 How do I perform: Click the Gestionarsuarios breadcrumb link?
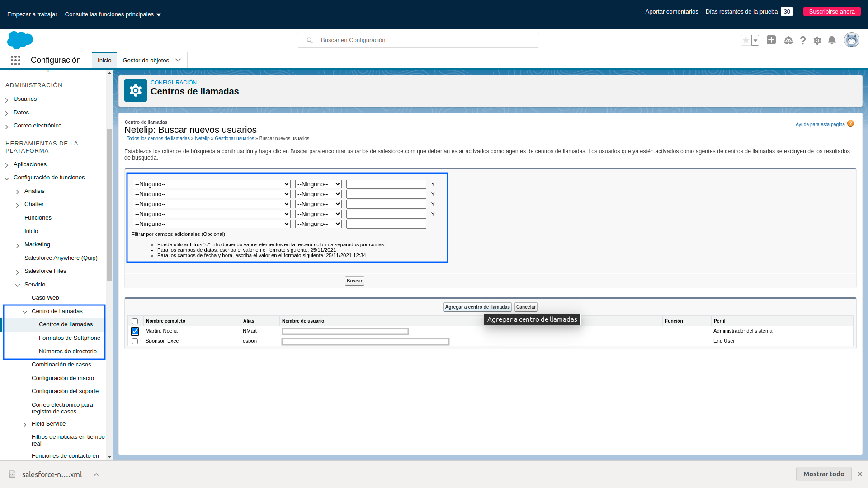coord(234,138)
